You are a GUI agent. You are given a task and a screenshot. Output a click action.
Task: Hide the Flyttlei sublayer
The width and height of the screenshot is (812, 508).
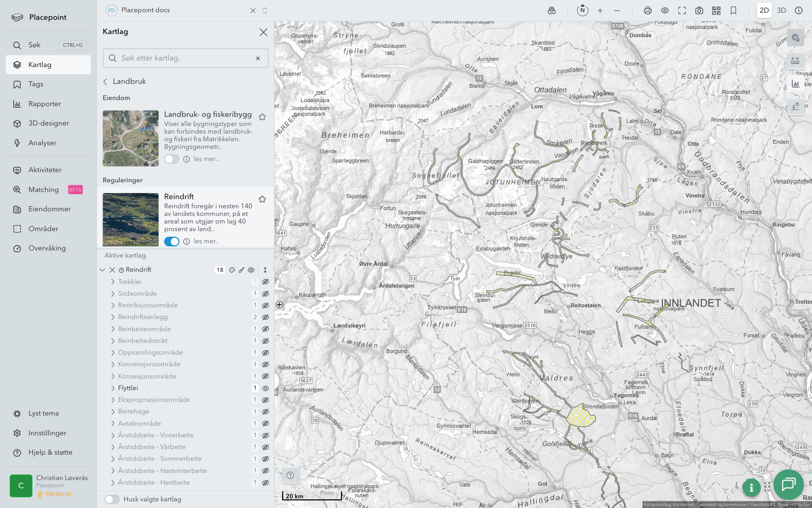(265, 388)
